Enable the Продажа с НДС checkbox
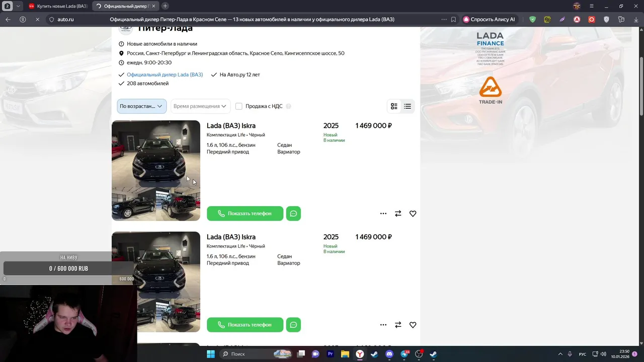 point(239,106)
